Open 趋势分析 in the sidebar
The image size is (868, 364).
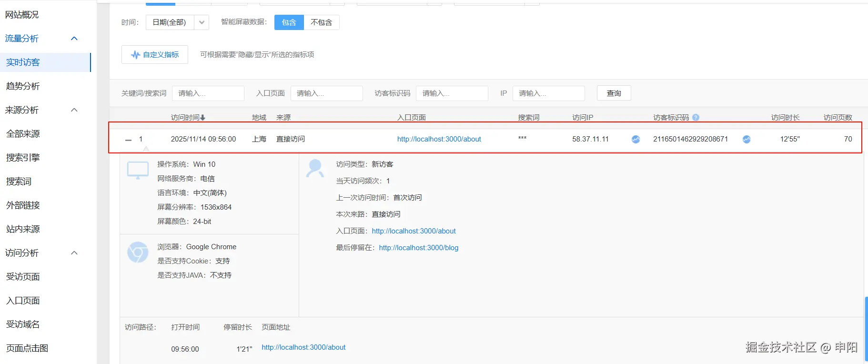pyautogui.click(x=23, y=86)
